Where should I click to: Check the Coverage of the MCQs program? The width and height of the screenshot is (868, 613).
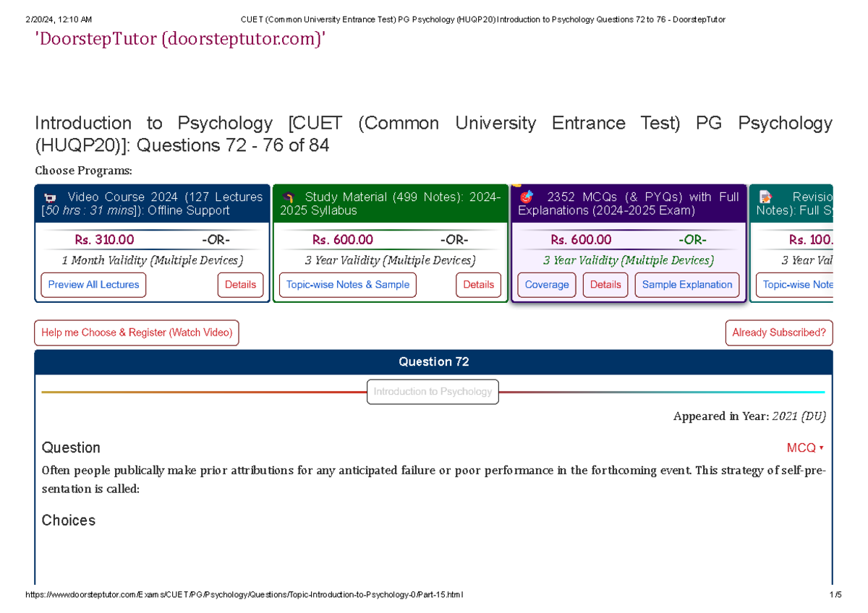pos(546,285)
